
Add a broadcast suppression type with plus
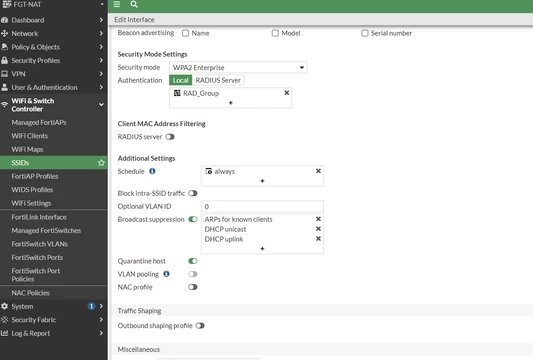262,248
